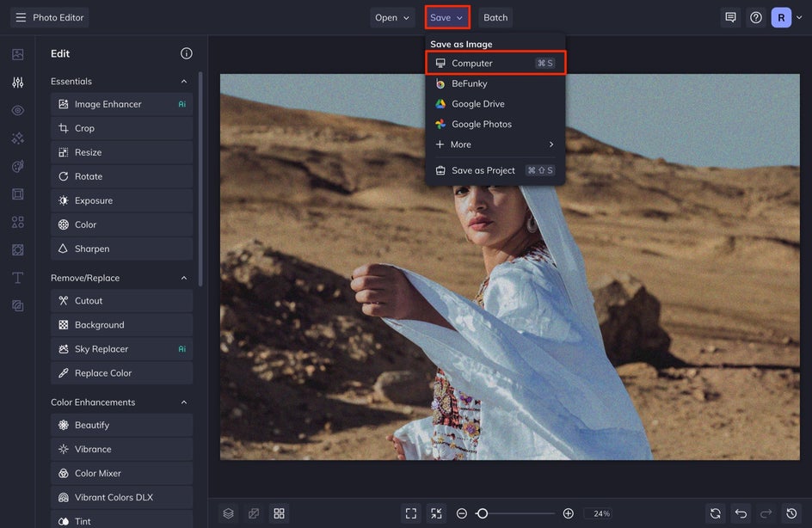This screenshot has width=812, height=528.
Task: Collapse the Essentials section
Action: tap(184, 82)
